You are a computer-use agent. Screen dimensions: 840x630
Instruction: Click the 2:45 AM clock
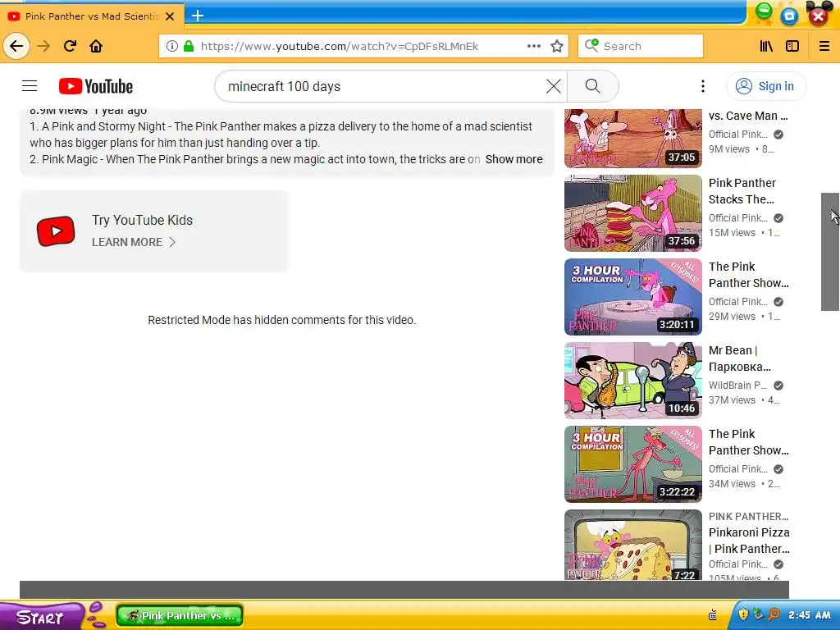pos(810,615)
